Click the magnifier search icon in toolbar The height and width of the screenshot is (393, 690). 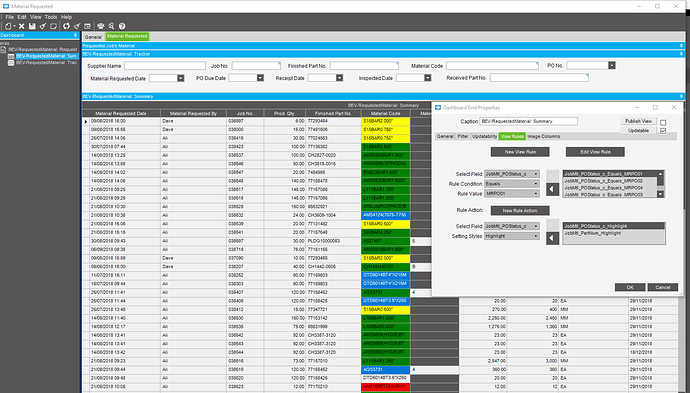[111, 26]
